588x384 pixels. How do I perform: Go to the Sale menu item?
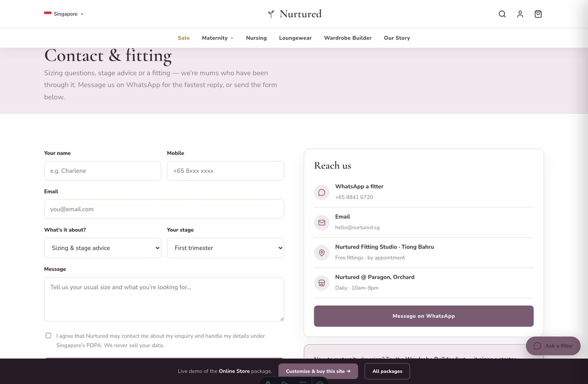coord(184,38)
